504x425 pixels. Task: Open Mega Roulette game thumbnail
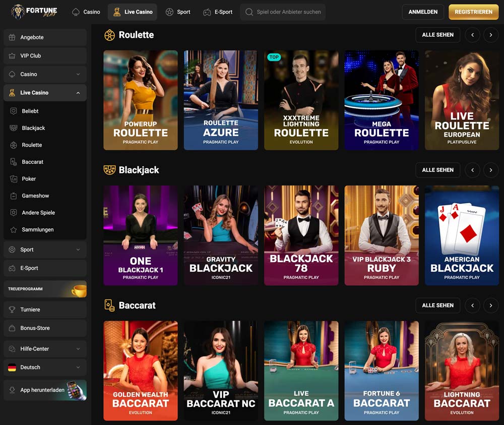click(x=382, y=100)
